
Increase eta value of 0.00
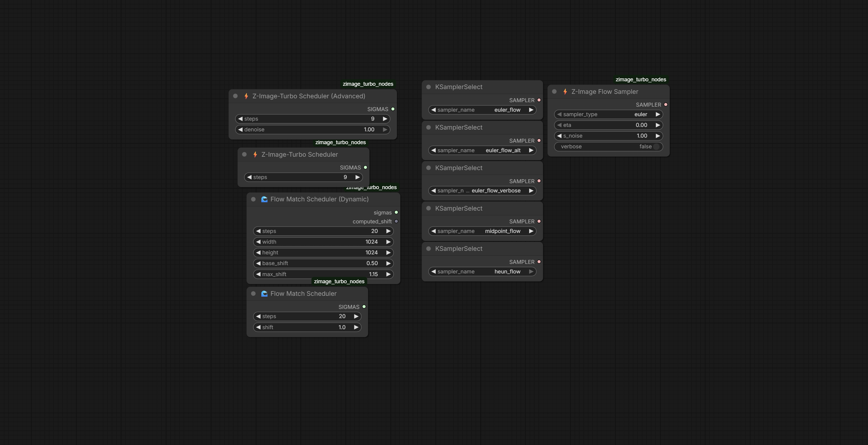coord(658,125)
